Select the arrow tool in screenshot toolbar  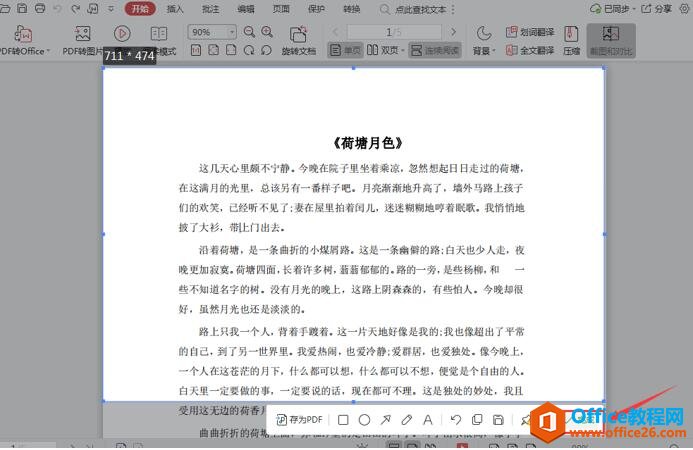click(385, 419)
